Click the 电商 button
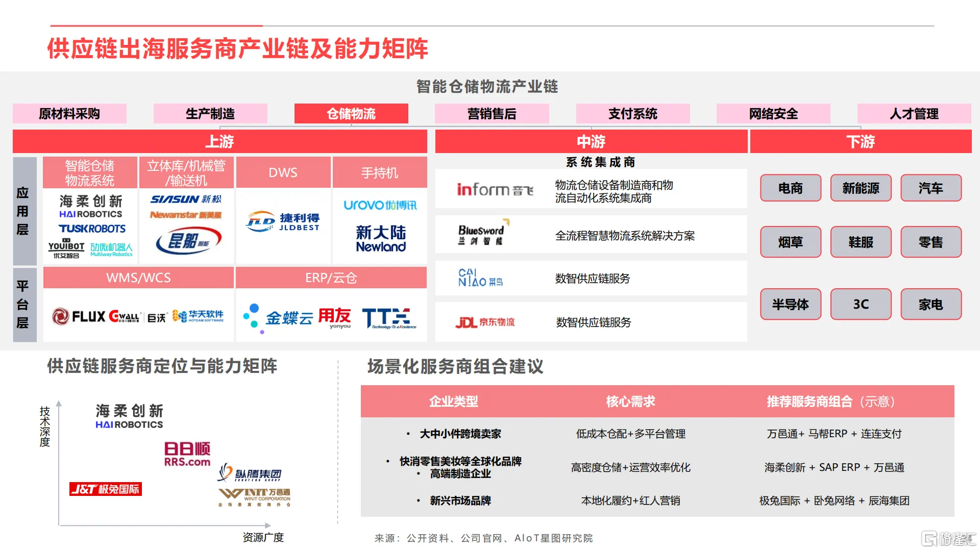The height and width of the screenshot is (551, 980). coord(791,188)
